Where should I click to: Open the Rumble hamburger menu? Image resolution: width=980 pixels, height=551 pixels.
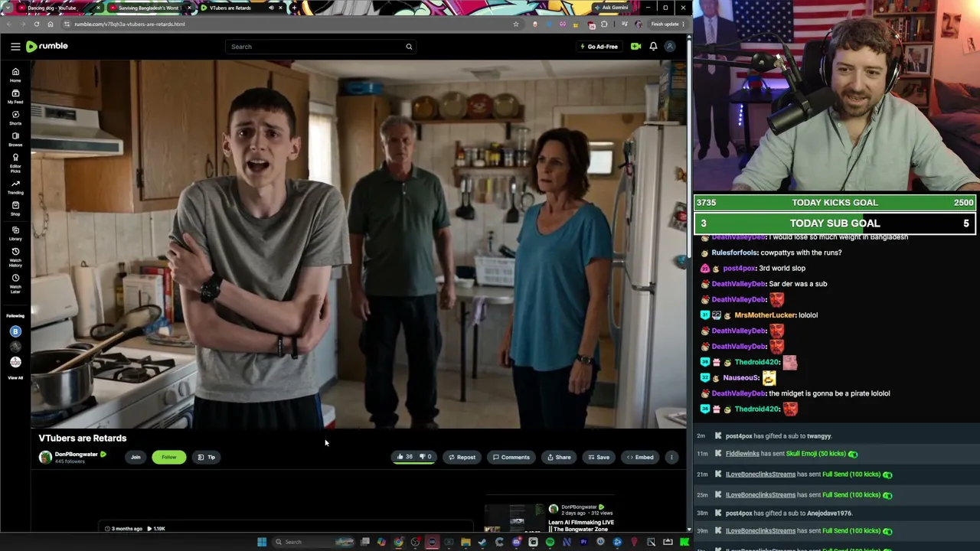[x=15, y=47]
